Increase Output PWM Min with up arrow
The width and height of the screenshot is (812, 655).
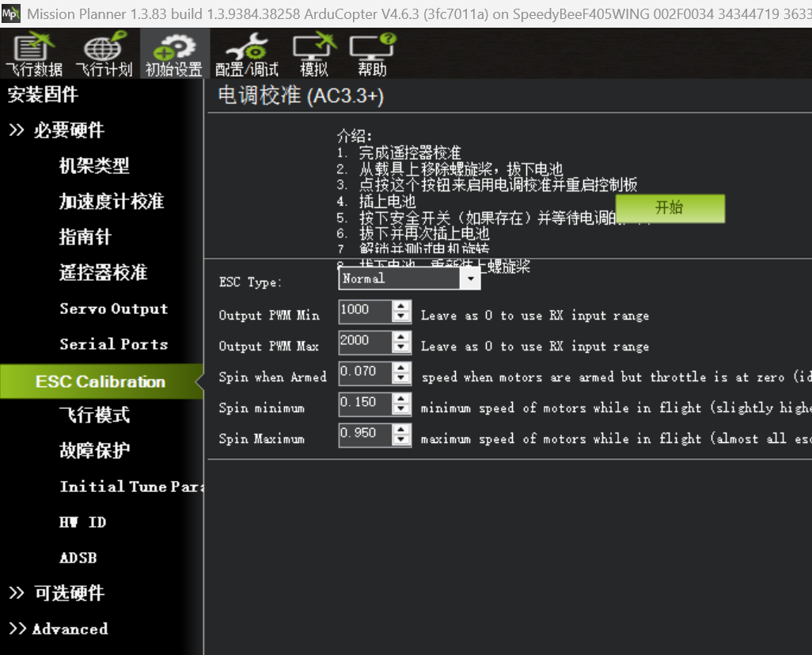tap(400, 306)
